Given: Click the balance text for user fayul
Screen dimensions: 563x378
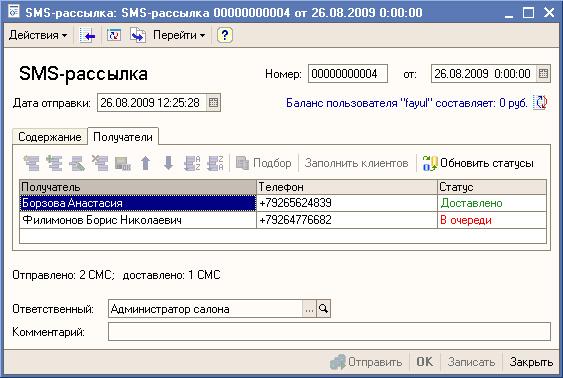Looking at the screenshot, I should point(406,103).
